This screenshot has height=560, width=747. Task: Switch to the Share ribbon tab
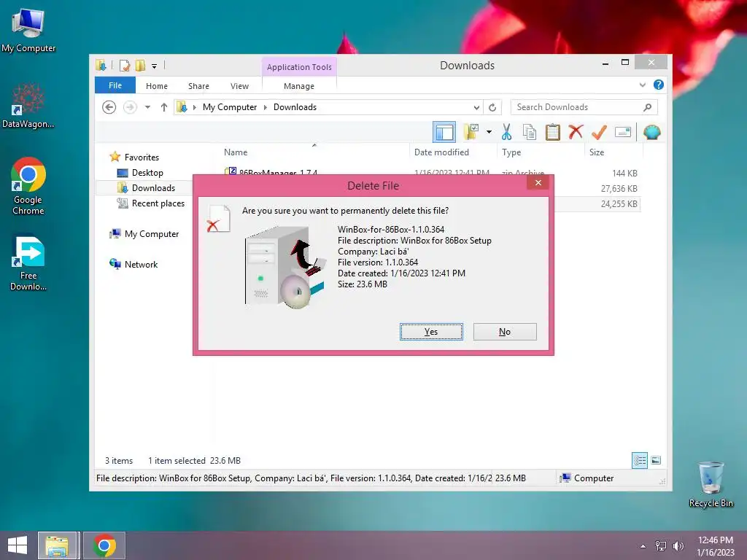coord(198,86)
